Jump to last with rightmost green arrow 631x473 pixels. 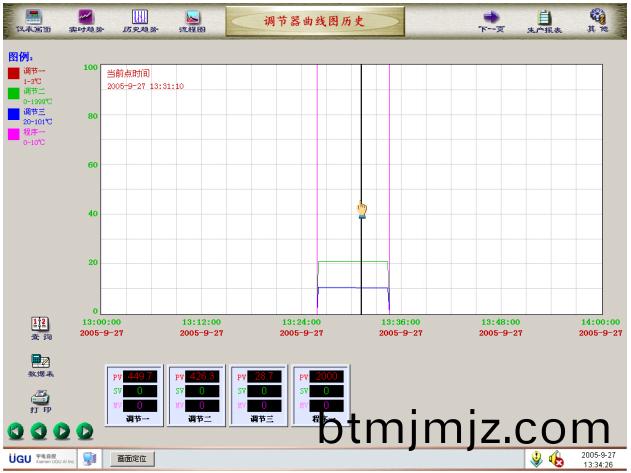(x=85, y=431)
